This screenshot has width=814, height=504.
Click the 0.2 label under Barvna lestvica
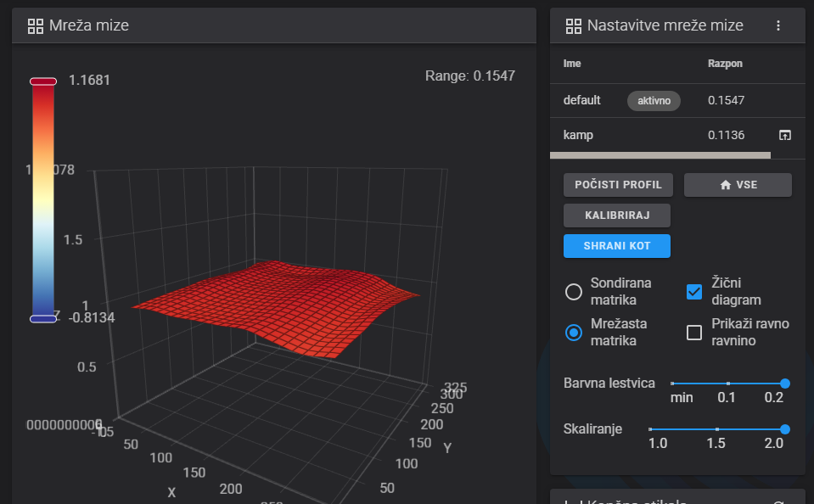click(x=773, y=398)
